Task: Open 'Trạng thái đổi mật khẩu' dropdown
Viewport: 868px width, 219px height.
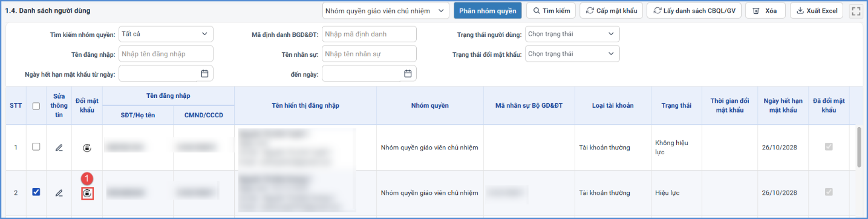Action: (x=572, y=54)
